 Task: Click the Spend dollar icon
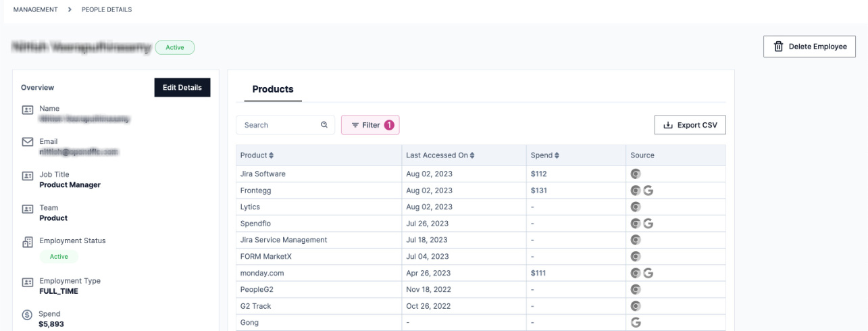coord(28,316)
